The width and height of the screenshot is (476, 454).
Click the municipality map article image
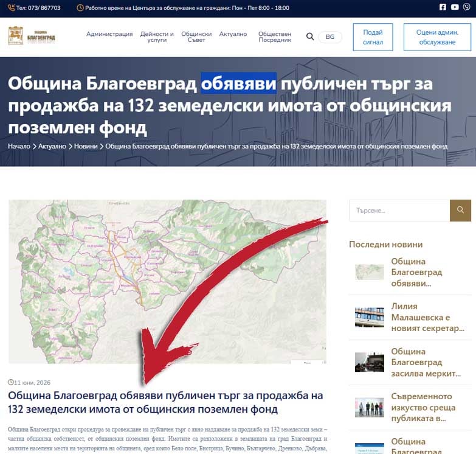[x=167, y=281]
